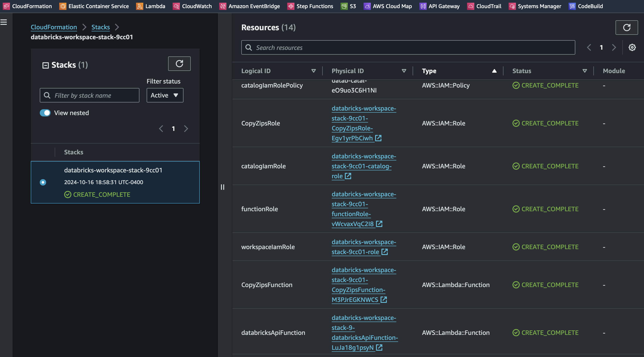The height and width of the screenshot is (357, 644).
Task: Click the Search resources field
Action: [408, 47]
